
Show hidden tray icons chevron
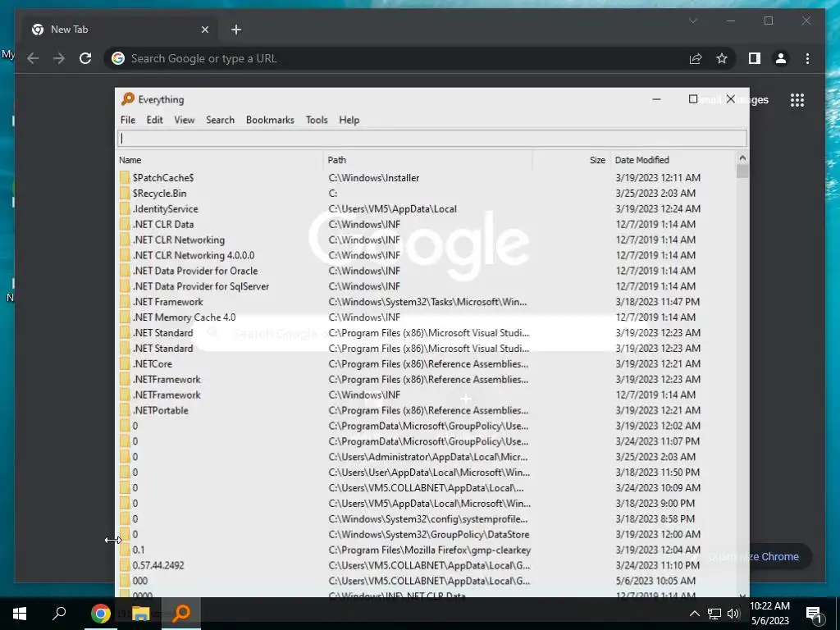(x=694, y=614)
